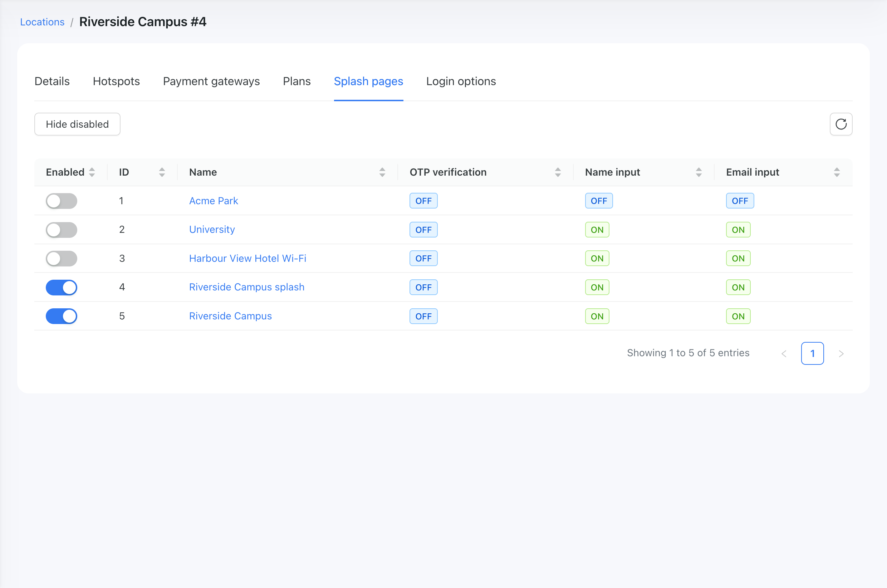Open the Details tab

52,82
